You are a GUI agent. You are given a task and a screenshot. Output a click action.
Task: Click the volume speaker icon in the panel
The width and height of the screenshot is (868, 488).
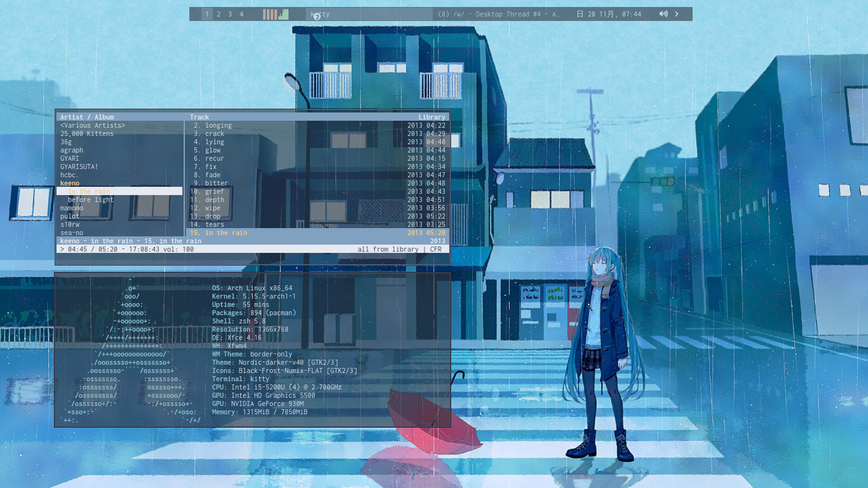click(x=663, y=14)
